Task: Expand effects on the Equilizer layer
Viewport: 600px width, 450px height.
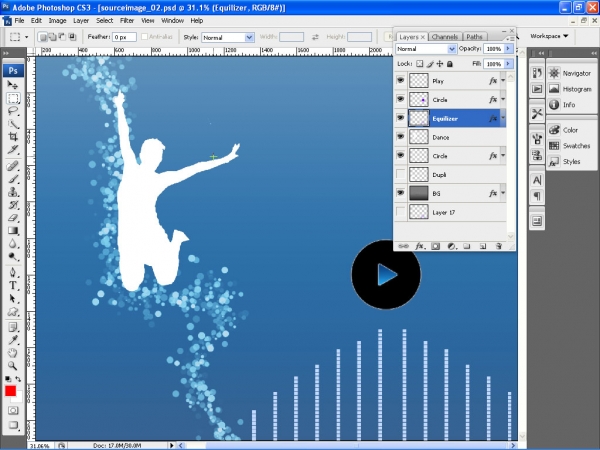Action: 503,118
